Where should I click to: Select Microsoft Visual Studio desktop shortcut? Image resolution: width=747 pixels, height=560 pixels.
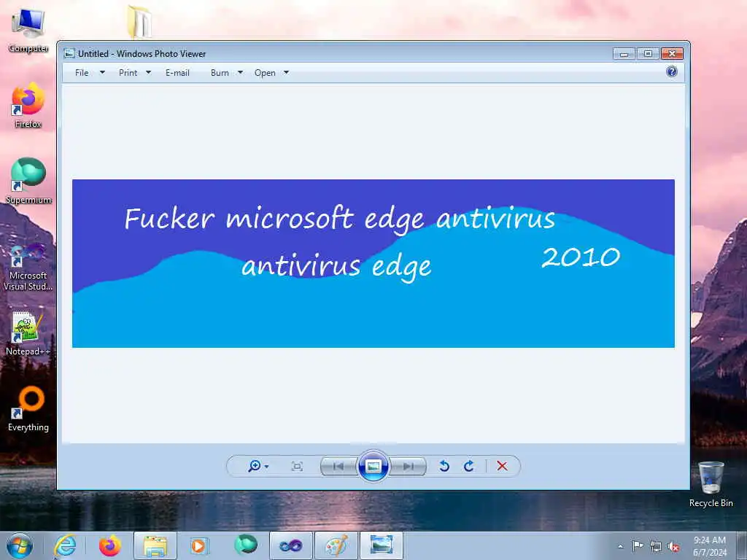pyautogui.click(x=28, y=267)
